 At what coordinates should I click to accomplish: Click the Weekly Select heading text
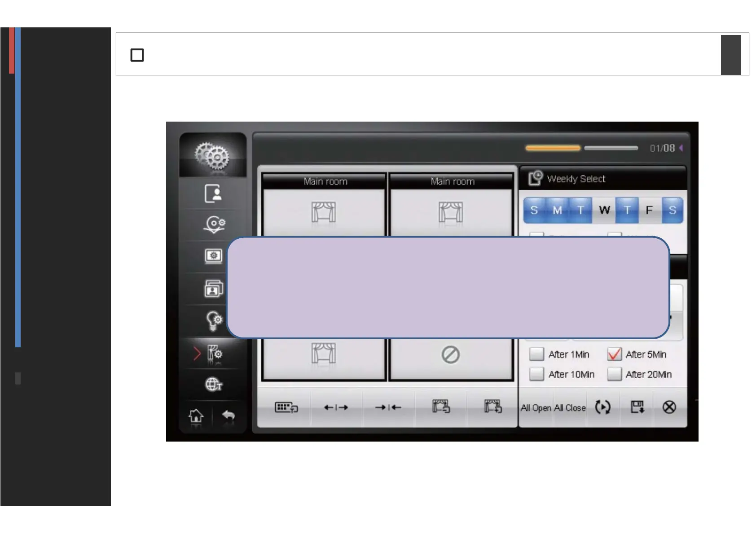coord(576,179)
